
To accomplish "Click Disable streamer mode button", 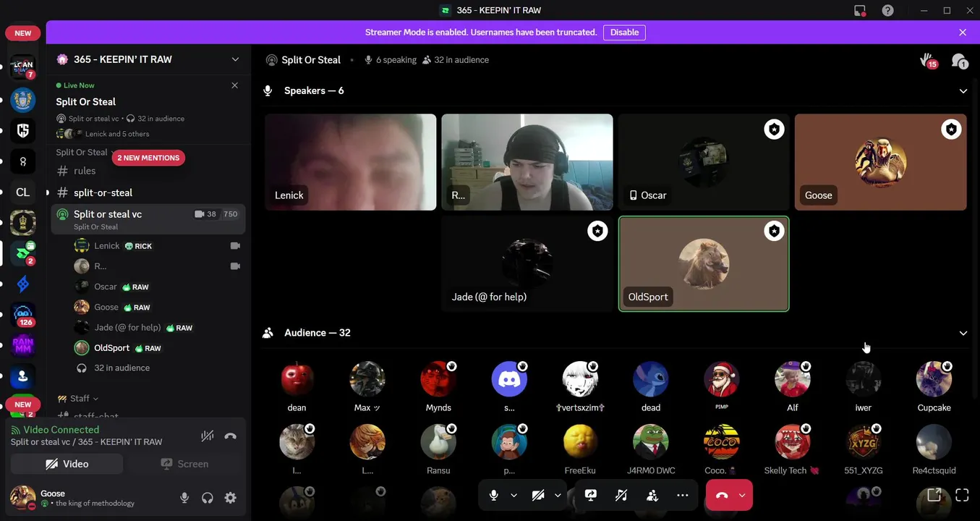I will tap(624, 33).
